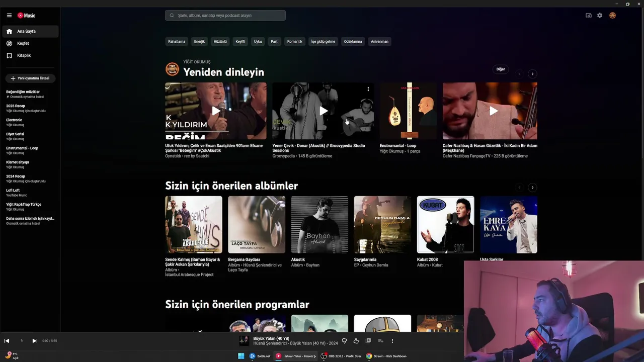Click the Diğer button

(501, 69)
